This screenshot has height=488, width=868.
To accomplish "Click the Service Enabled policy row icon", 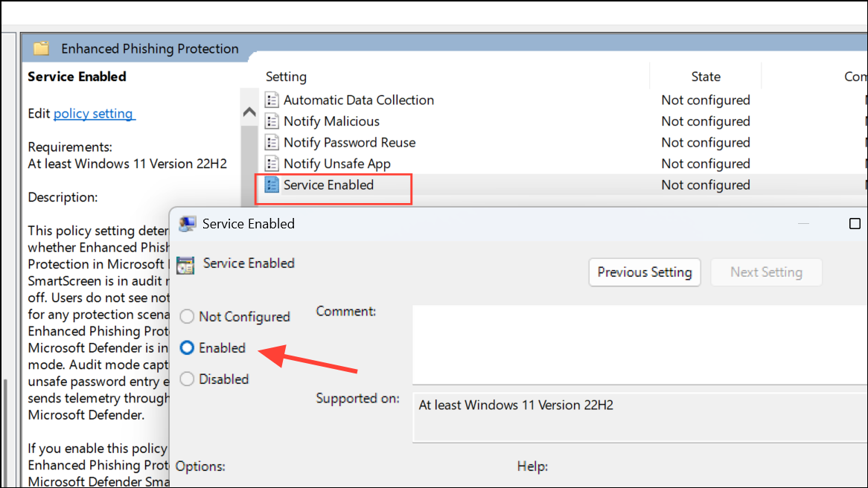I will tap(271, 184).
